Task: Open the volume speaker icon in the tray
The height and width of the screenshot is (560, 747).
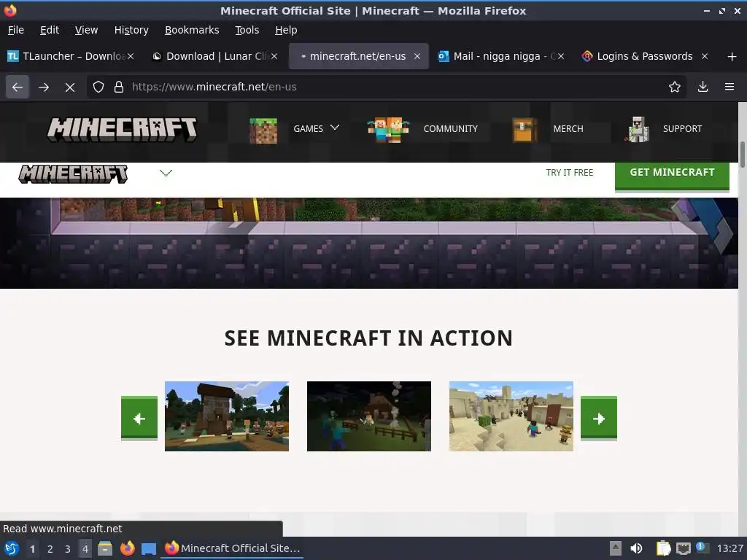Action: tap(636, 548)
